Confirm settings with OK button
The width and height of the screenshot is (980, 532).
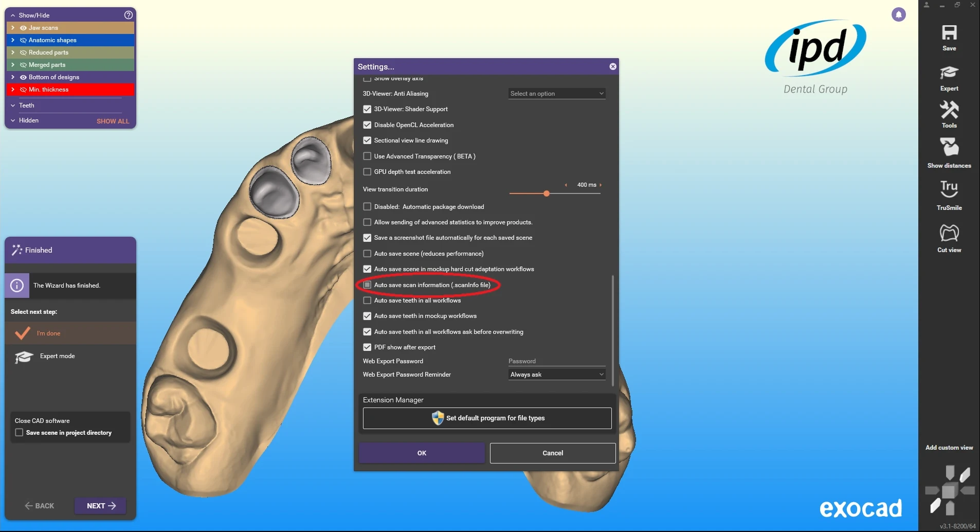click(x=422, y=453)
